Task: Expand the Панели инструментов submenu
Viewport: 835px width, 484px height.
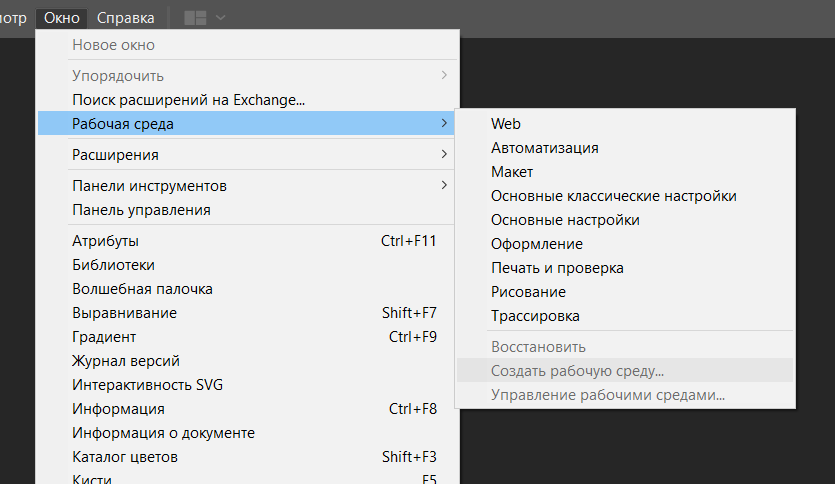Action: 149,186
